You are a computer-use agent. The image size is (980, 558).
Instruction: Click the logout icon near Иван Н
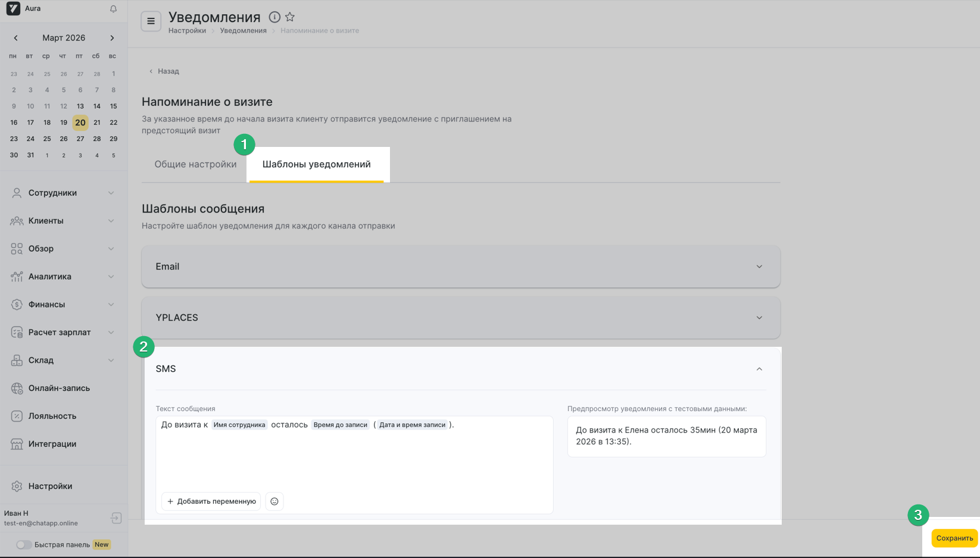[x=116, y=518]
